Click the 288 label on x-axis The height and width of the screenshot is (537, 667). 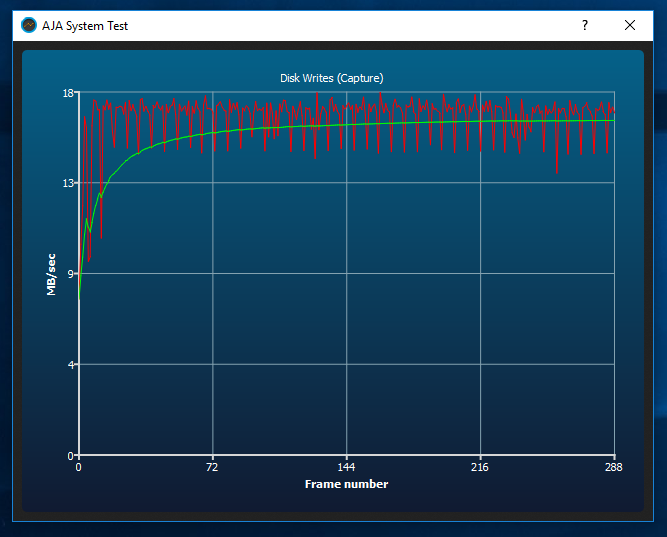coord(614,467)
